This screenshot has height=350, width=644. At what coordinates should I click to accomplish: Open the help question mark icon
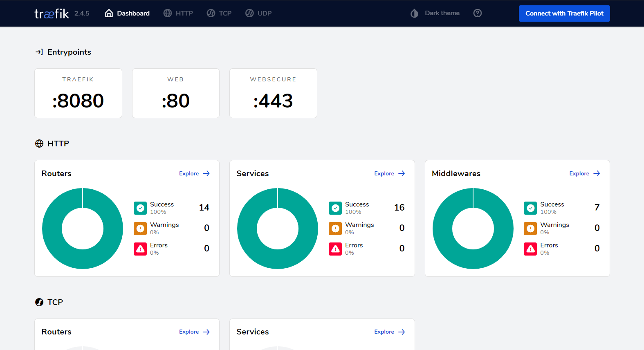(478, 13)
